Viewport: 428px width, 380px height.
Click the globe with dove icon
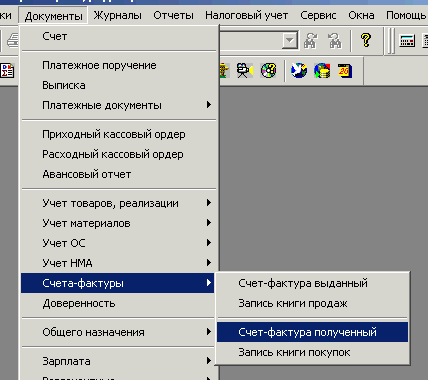point(299,71)
